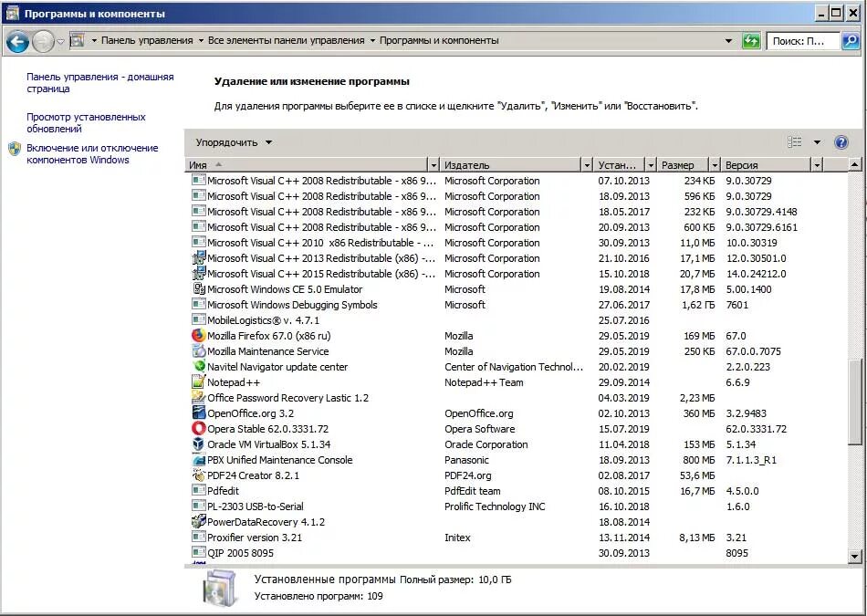Screen dimensions: 867x616
Task: Click the MobileLogistics v. 4.7.1 icon
Action: coord(199,320)
